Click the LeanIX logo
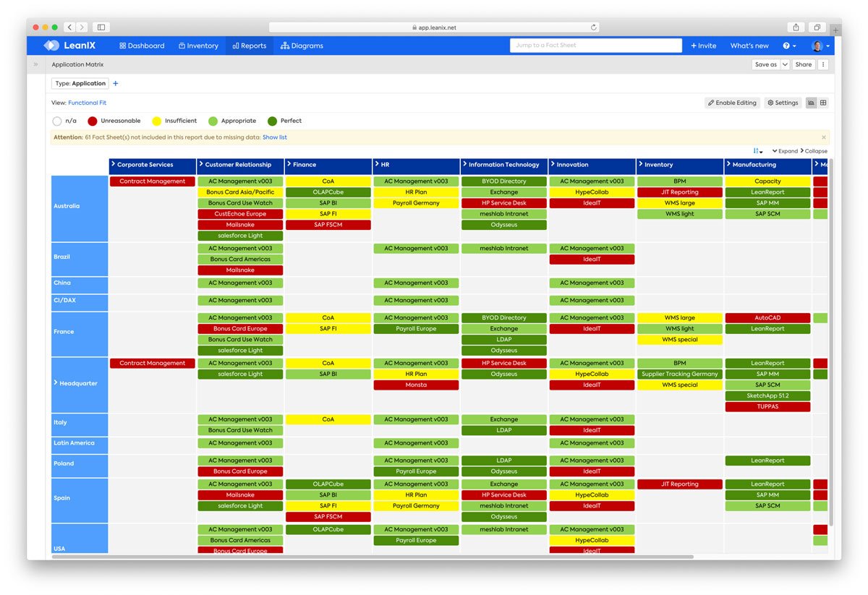This screenshot has width=868, height=595. coord(51,45)
